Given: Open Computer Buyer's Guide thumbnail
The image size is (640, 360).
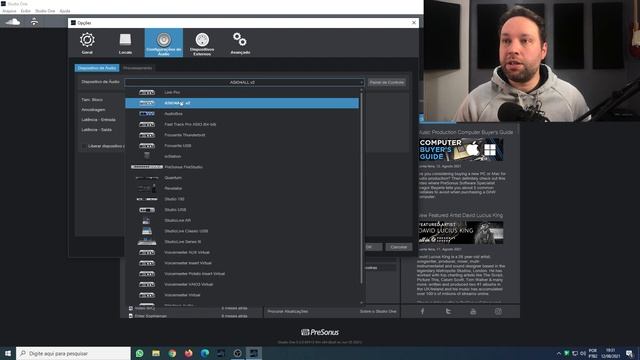Looking at the screenshot, I should coord(461,149).
